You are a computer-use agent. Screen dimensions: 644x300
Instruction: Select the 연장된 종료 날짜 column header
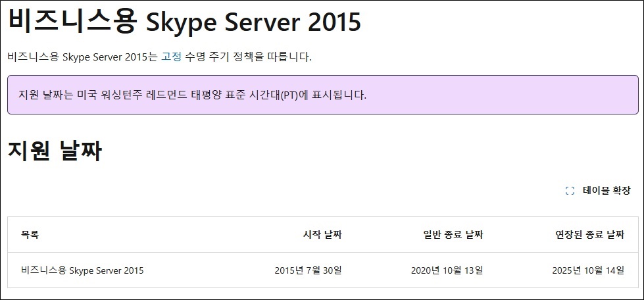pyautogui.click(x=590, y=235)
